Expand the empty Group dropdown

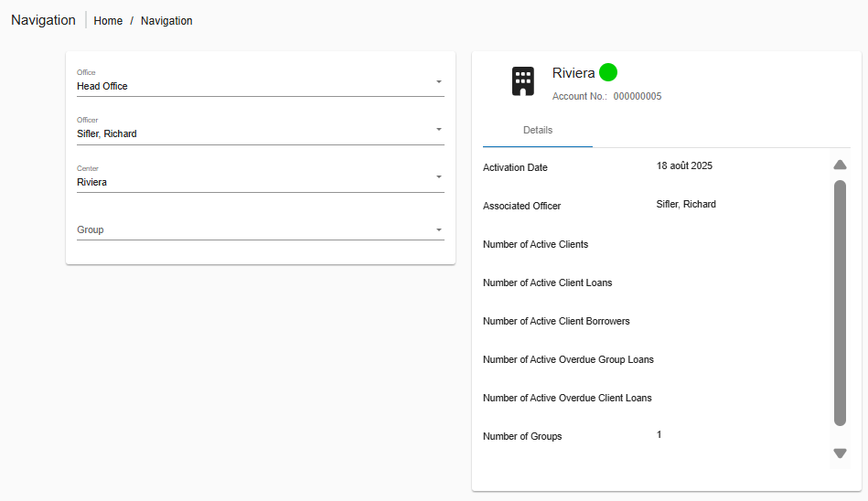260,229
